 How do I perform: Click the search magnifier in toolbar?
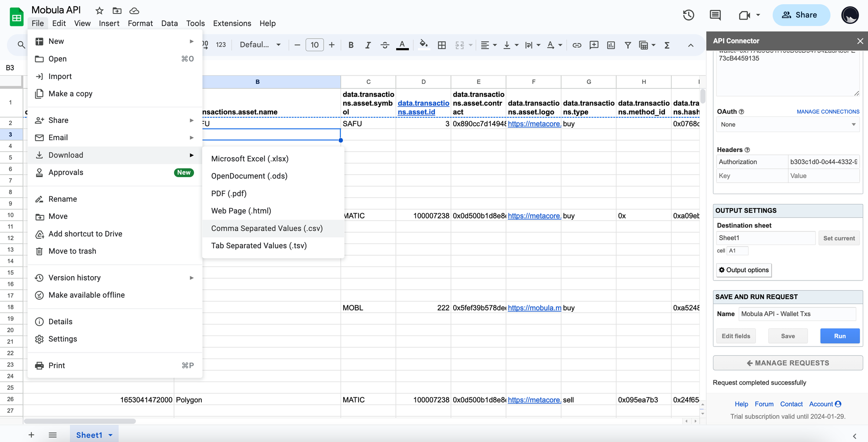click(21, 45)
